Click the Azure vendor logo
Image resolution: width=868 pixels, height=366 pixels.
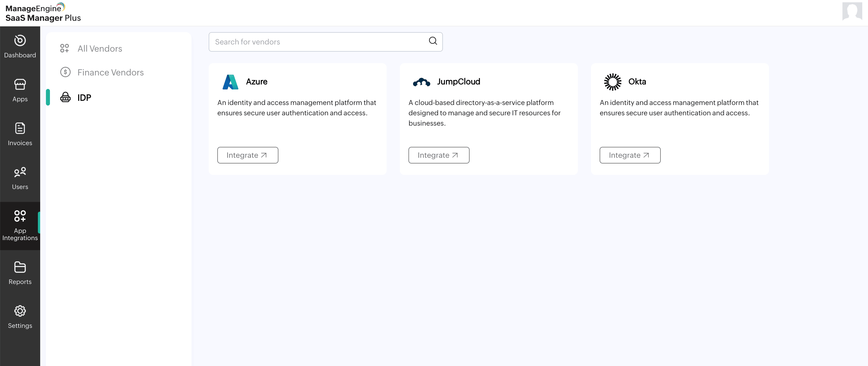tap(230, 81)
